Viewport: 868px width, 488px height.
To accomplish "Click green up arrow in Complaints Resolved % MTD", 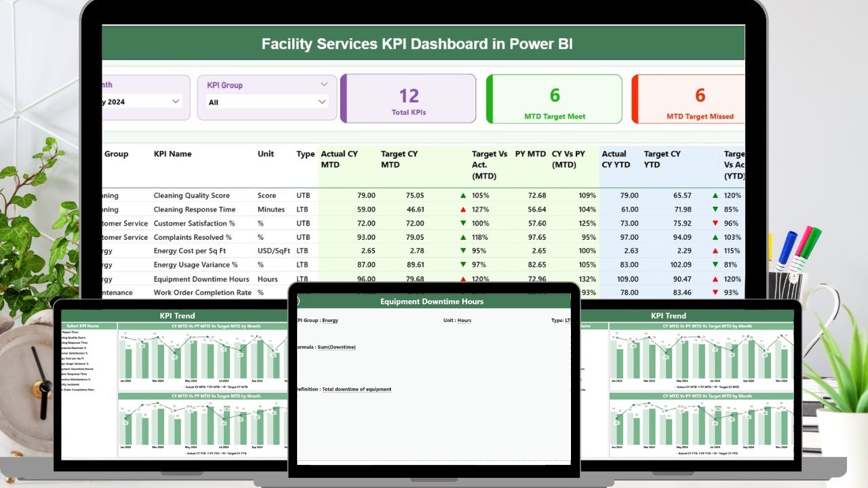I will tap(463, 237).
